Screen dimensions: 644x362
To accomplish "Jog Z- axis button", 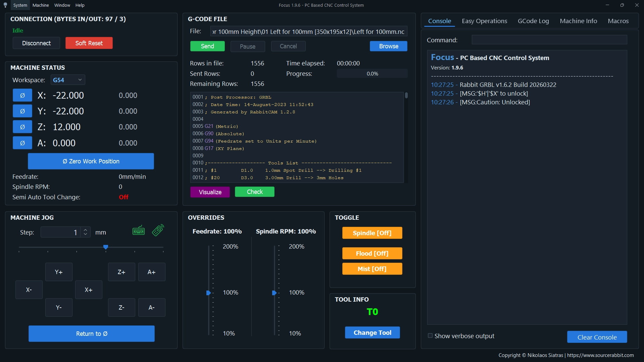I will pos(121,307).
